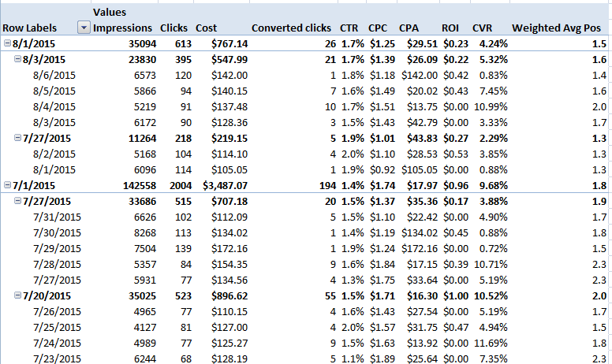Select the ROI column header
This screenshot has width=612, height=364.
pos(450,28)
